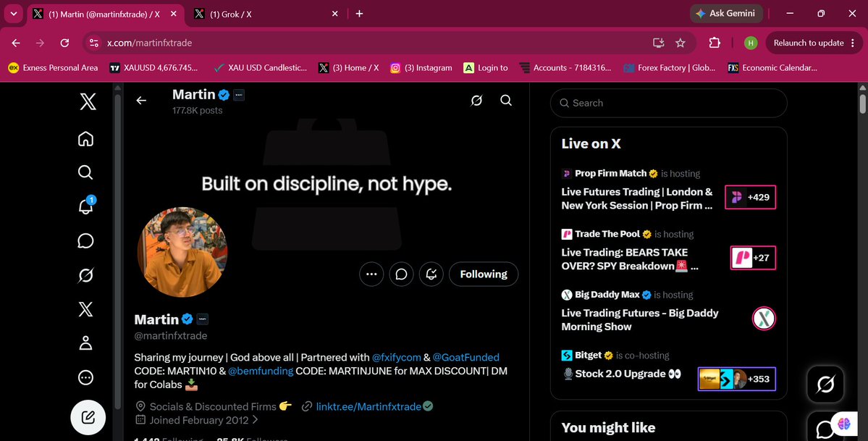
Task: Open Instagram bookmark
Action: 421,68
